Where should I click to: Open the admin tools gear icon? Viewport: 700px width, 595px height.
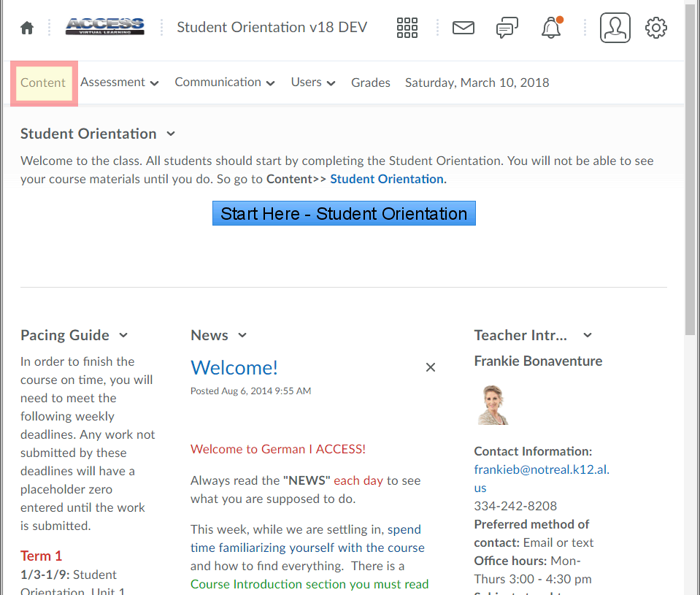[655, 28]
